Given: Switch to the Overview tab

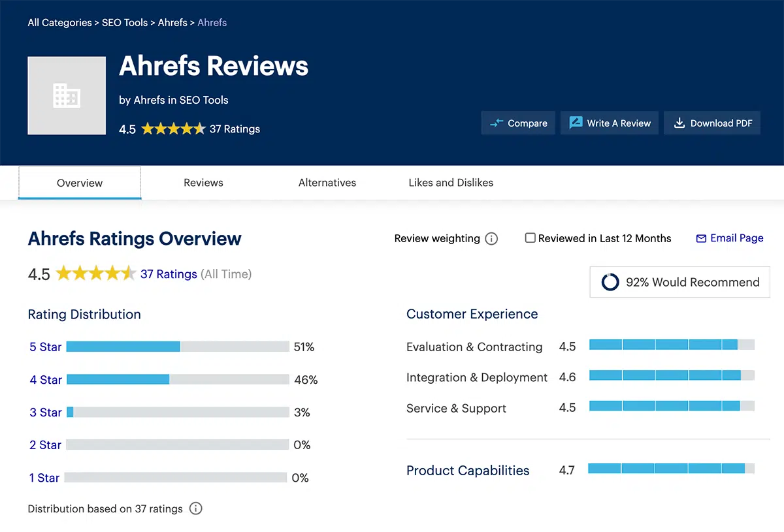Looking at the screenshot, I should coord(80,183).
